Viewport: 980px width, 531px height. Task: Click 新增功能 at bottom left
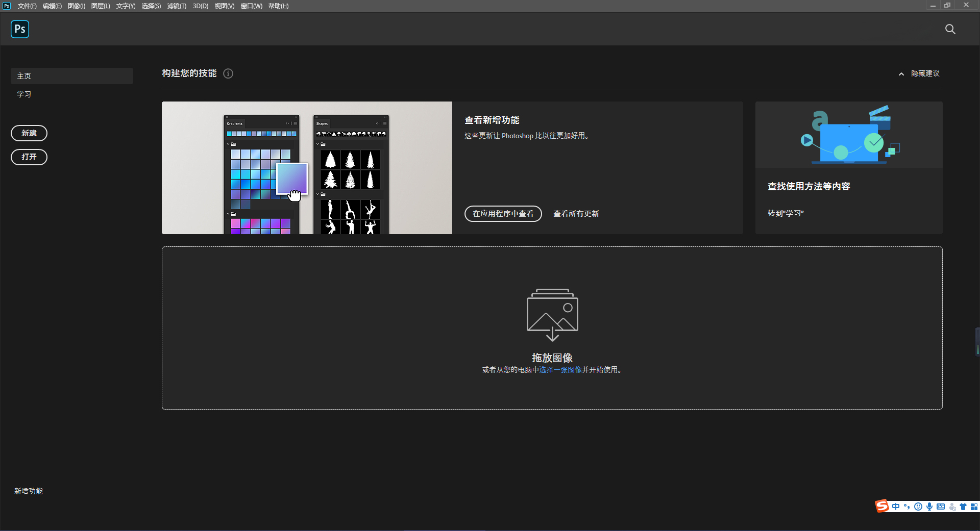click(29, 491)
